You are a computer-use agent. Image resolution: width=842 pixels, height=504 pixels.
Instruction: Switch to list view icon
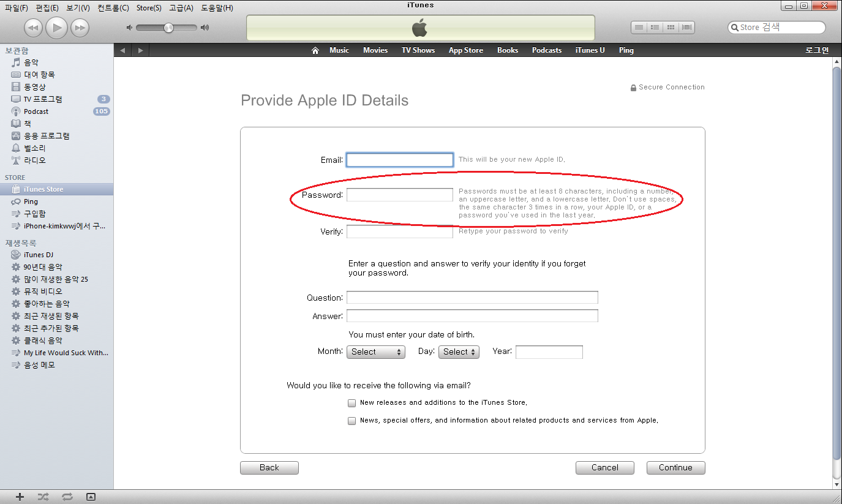639,28
